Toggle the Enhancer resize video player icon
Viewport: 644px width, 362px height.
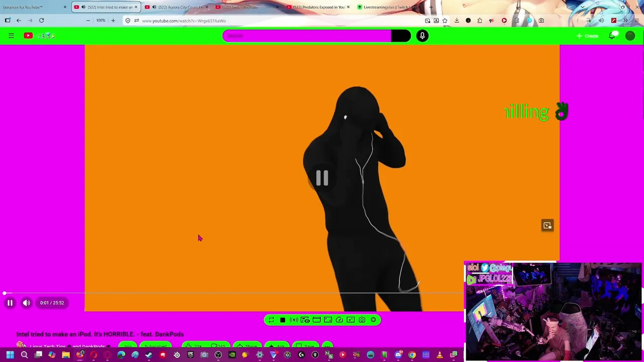click(x=328, y=320)
